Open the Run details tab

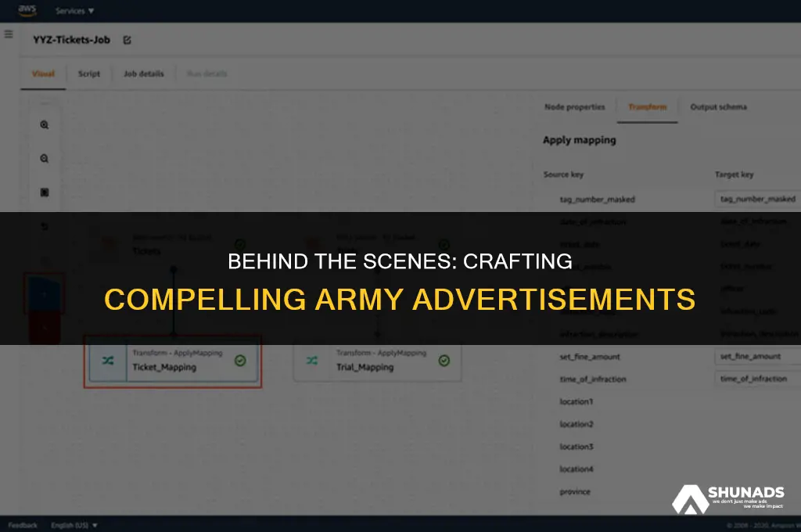pos(207,74)
